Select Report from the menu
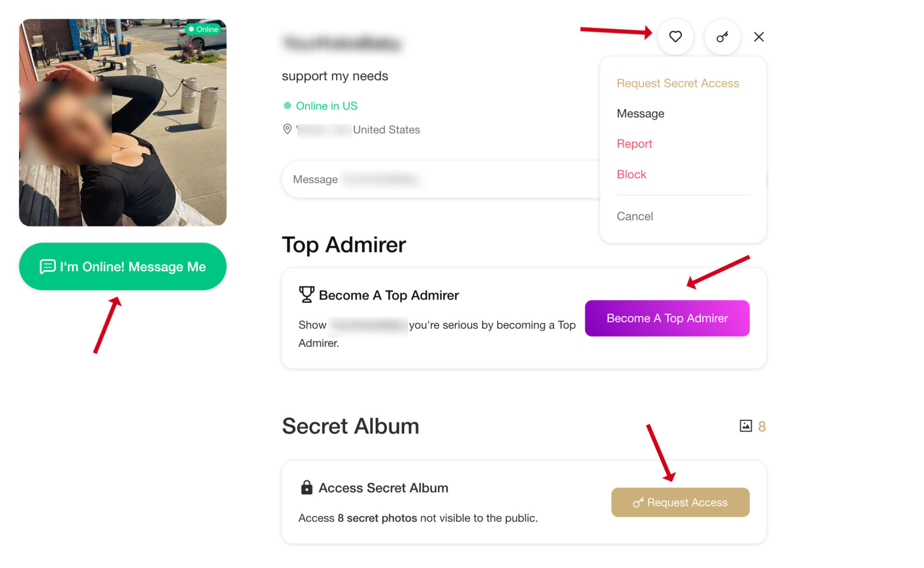 pyautogui.click(x=634, y=144)
